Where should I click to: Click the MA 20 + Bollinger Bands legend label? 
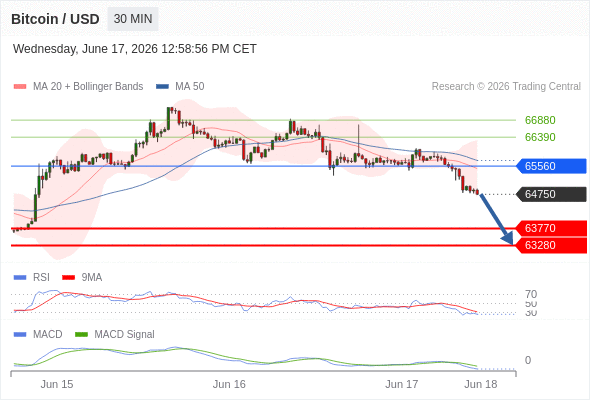tap(88, 87)
